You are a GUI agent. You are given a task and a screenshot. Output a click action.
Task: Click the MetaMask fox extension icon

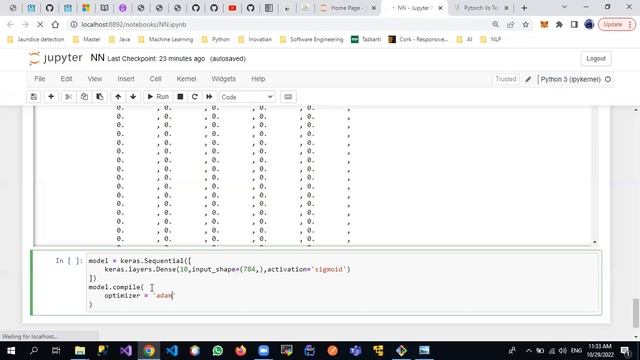[x=544, y=24]
